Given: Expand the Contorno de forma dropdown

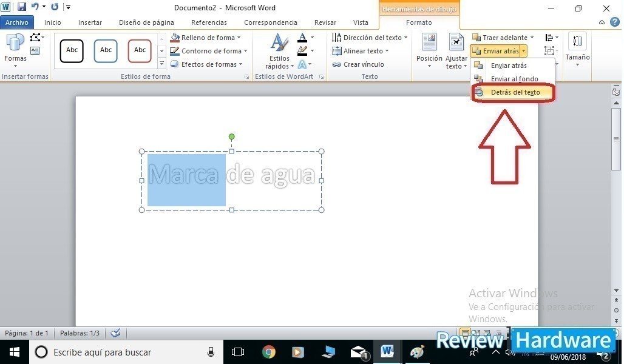Looking at the screenshot, I should (246, 51).
